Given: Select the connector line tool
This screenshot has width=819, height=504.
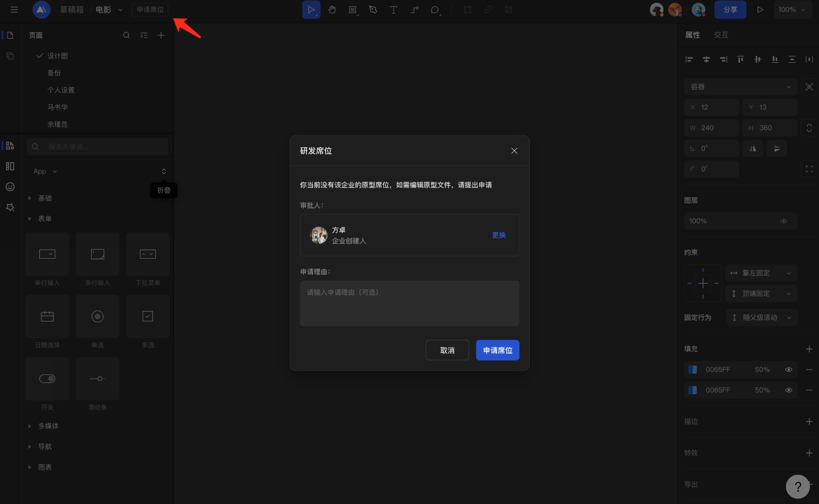Looking at the screenshot, I should coord(414,10).
